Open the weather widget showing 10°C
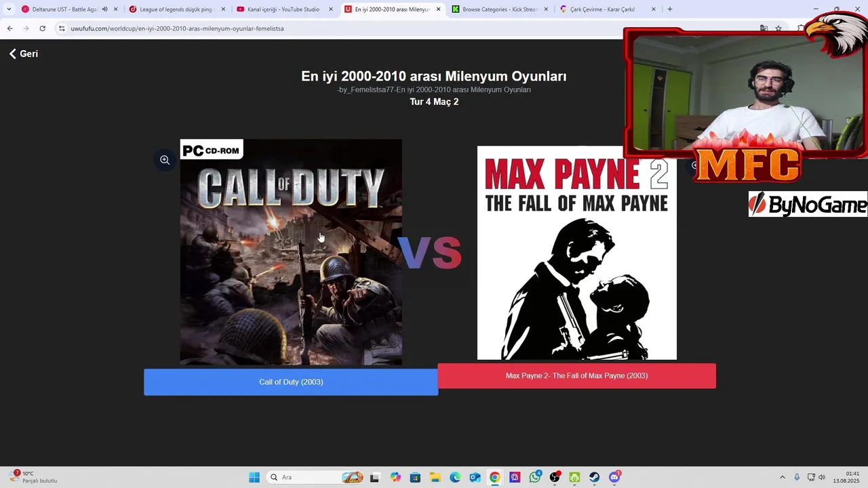The image size is (868, 488). 34,477
